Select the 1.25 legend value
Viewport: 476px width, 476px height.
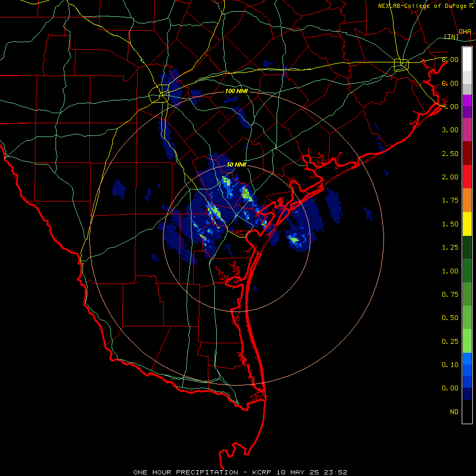point(450,248)
